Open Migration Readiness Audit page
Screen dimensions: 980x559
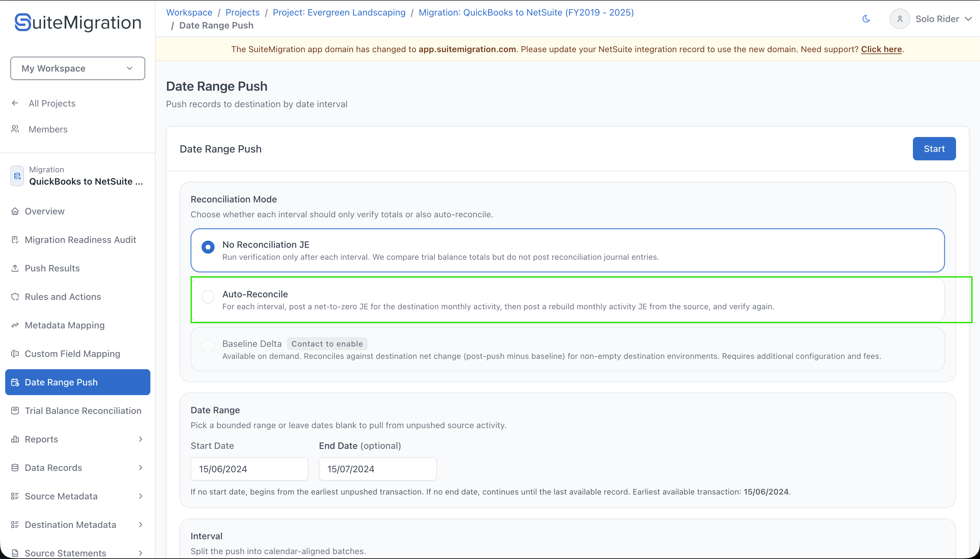point(77,240)
